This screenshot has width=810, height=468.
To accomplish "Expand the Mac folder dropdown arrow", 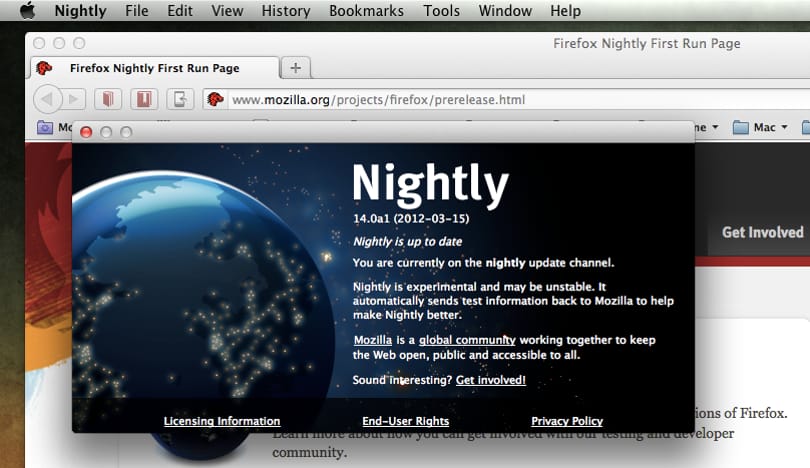I will pyautogui.click(x=784, y=127).
